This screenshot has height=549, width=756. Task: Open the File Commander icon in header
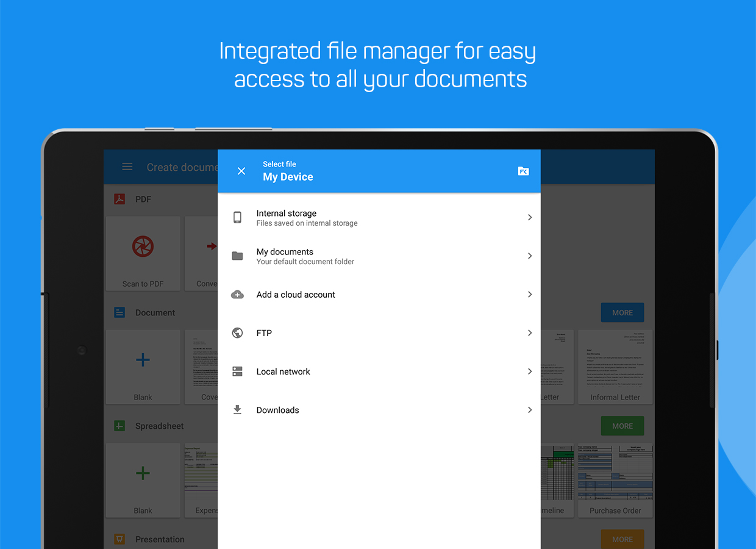[523, 171]
